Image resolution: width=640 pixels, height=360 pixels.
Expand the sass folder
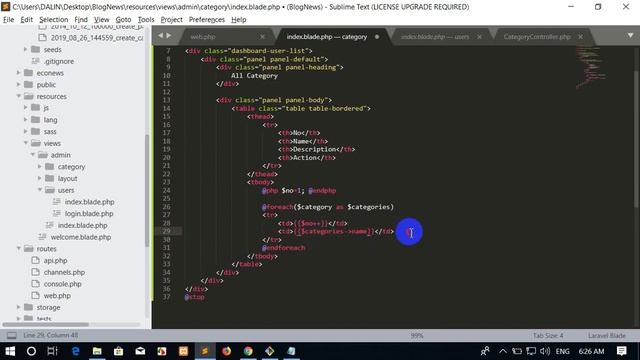25,131
